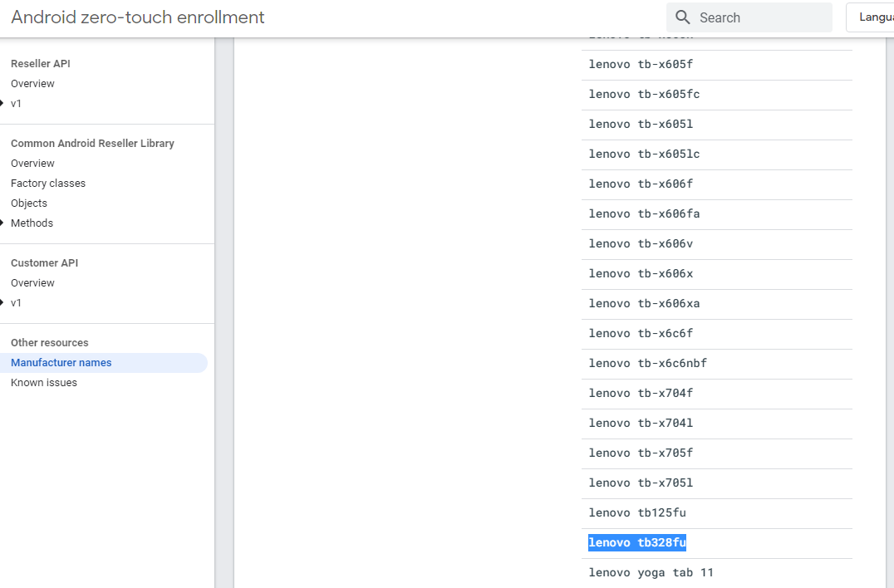Click the highlighted lenovo tb328fu entry
This screenshot has width=894, height=588.
637,543
